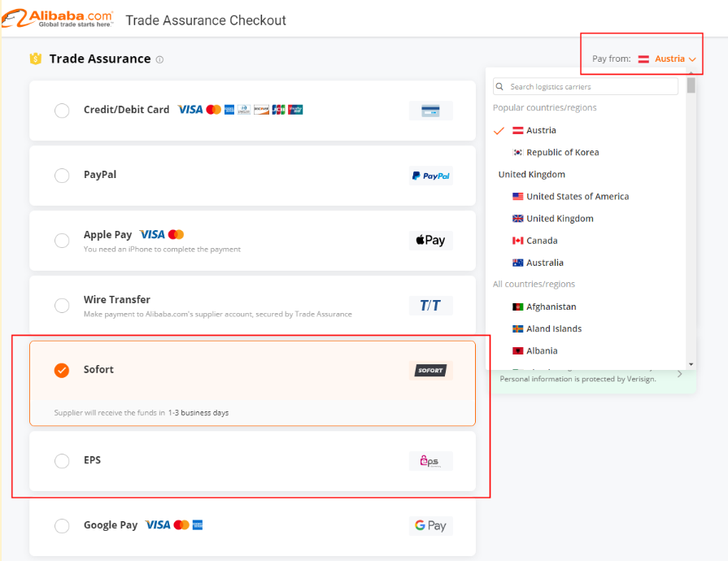Open the Trade Assurance info icon

tap(159, 59)
